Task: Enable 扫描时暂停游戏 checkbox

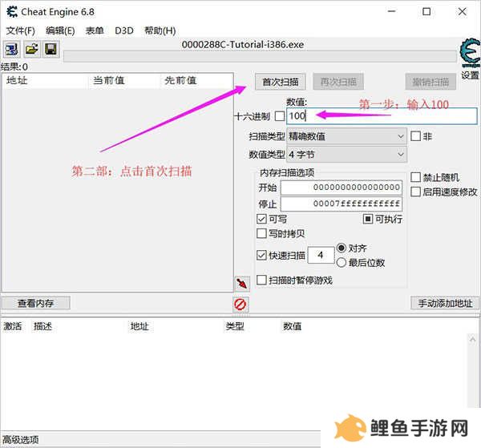Action: pyautogui.click(x=261, y=280)
